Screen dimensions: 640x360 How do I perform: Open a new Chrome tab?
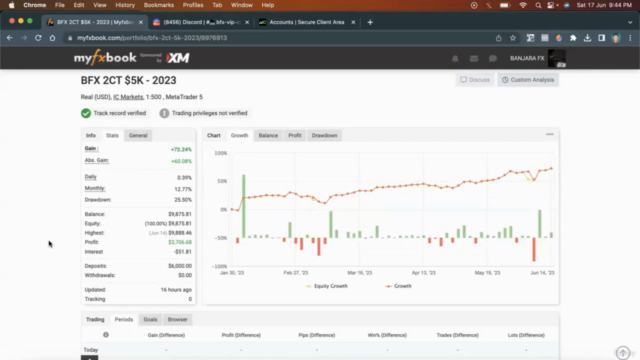click(x=370, y=22)
